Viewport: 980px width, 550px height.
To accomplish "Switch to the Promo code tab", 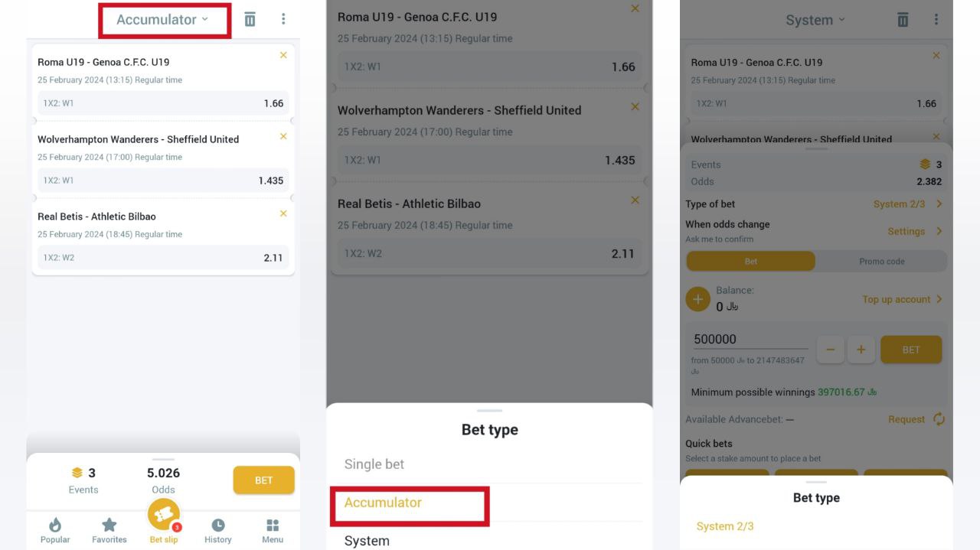I will pyautogui.click(x=881, y=262).
